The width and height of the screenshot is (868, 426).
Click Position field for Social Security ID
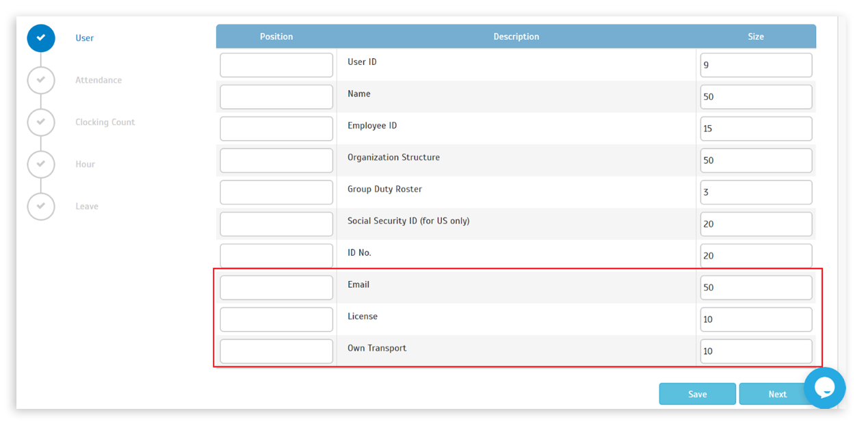coord(276,224)
